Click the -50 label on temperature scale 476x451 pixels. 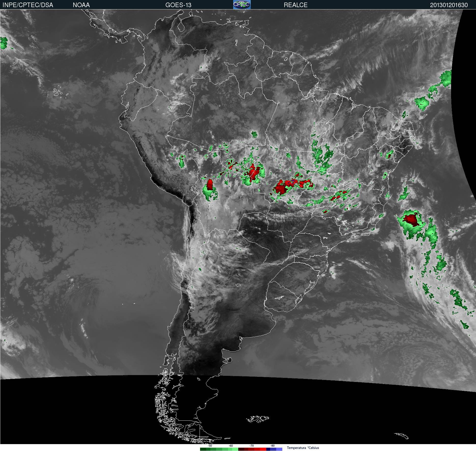210,446
